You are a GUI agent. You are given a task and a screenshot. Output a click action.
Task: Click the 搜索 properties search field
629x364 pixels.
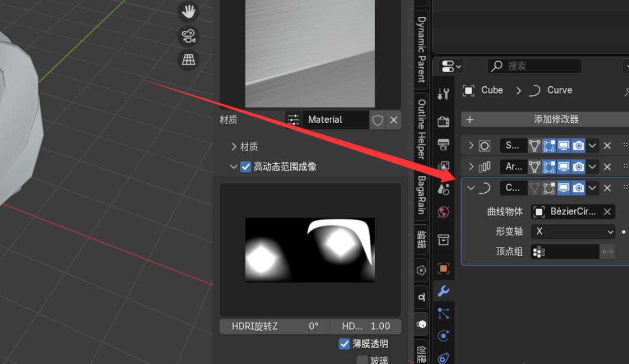[534, 66]
